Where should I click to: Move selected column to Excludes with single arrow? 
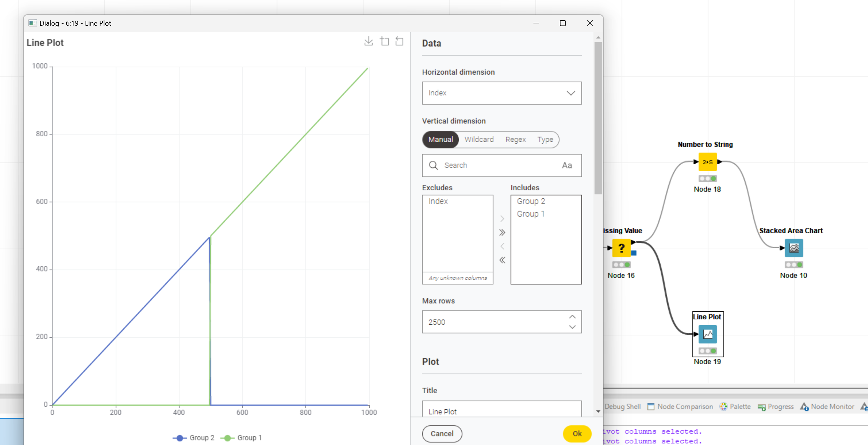pyautogui.click(x=502, y=246)
